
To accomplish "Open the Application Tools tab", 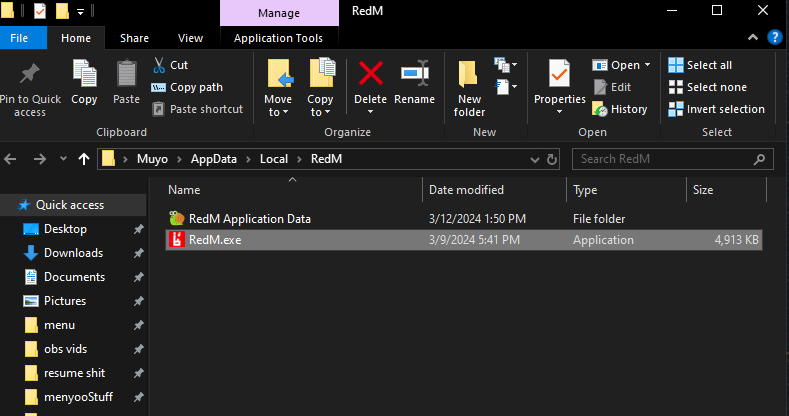I will point(278,38).
